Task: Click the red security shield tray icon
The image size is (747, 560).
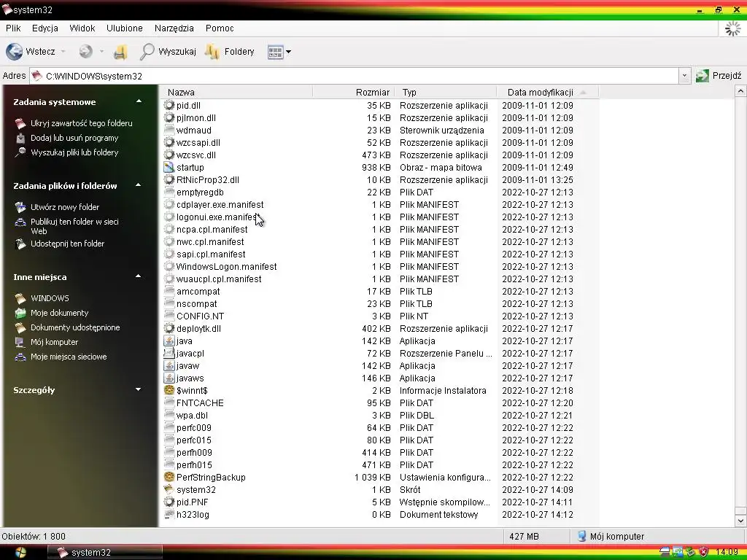Action: pyautogui.click(x=703, y=553)
